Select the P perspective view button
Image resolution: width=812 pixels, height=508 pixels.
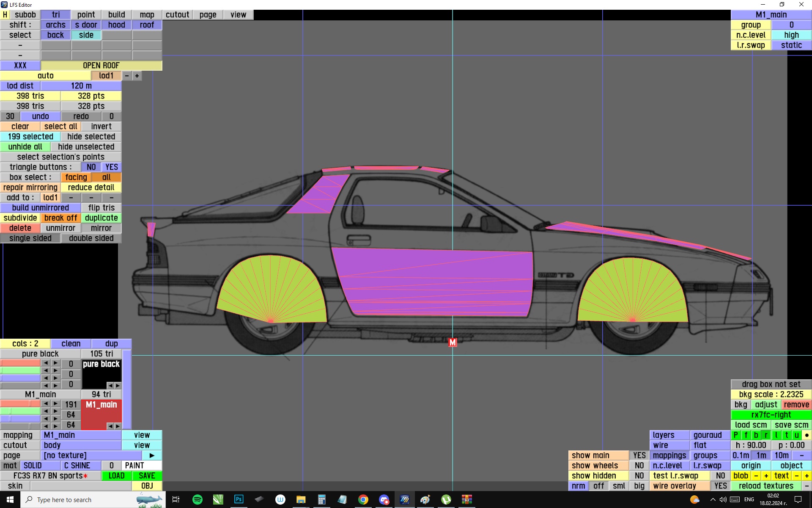pyautogui.click(x=736, y=435)
